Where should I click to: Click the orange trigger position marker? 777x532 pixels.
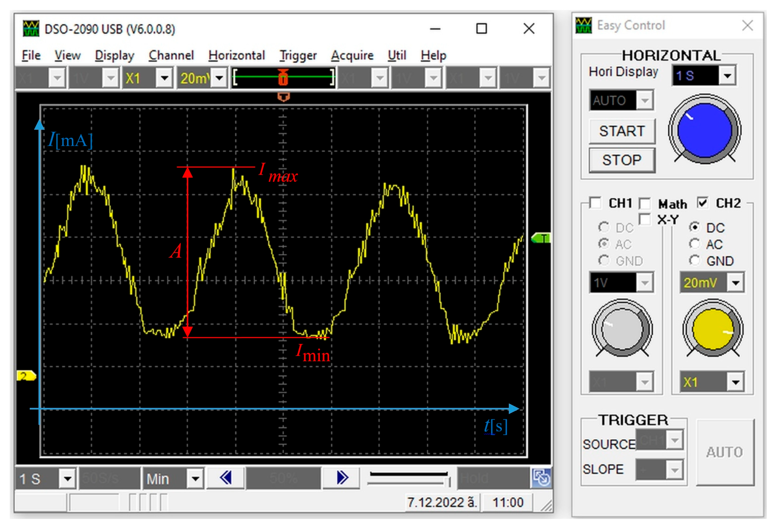pyautogui.click(x=283, y=97)
